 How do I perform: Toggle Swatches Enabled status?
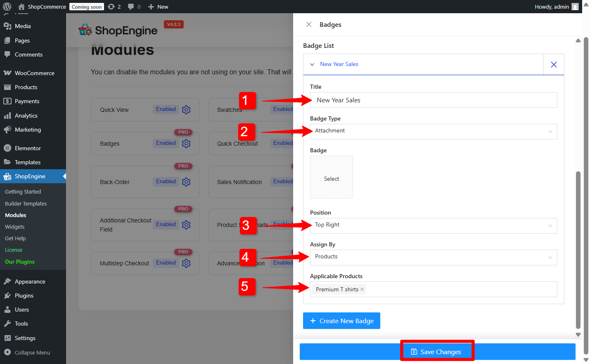pos(282,109)
